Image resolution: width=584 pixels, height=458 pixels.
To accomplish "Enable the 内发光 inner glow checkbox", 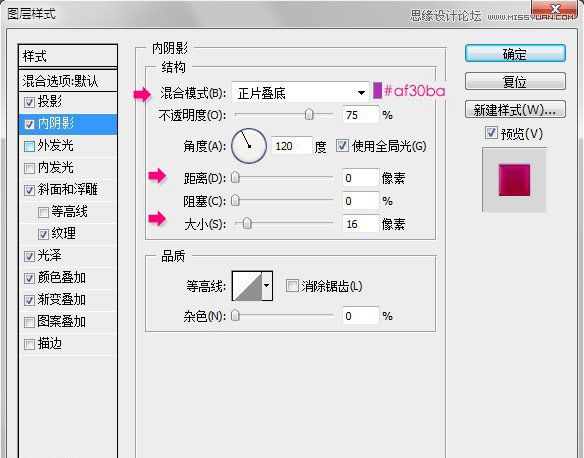I will 29,168.
